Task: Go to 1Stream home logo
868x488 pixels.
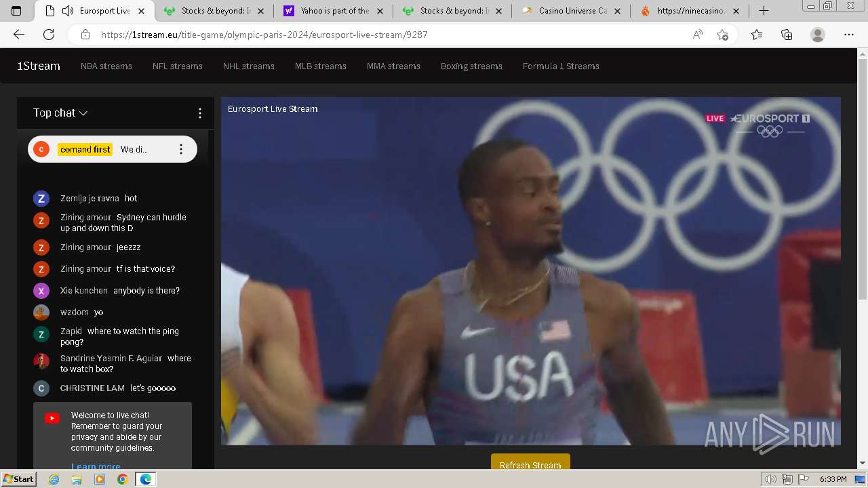Action: 39,66
